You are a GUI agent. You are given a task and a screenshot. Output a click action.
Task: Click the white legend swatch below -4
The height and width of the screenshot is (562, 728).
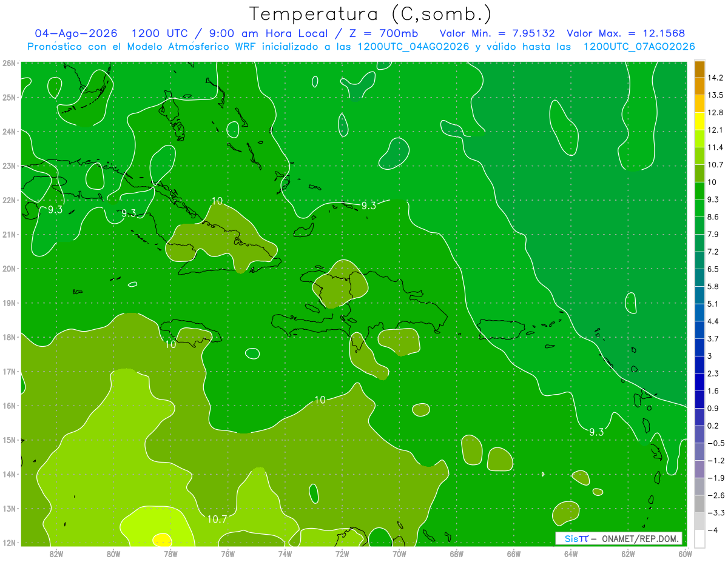[699, 538]
